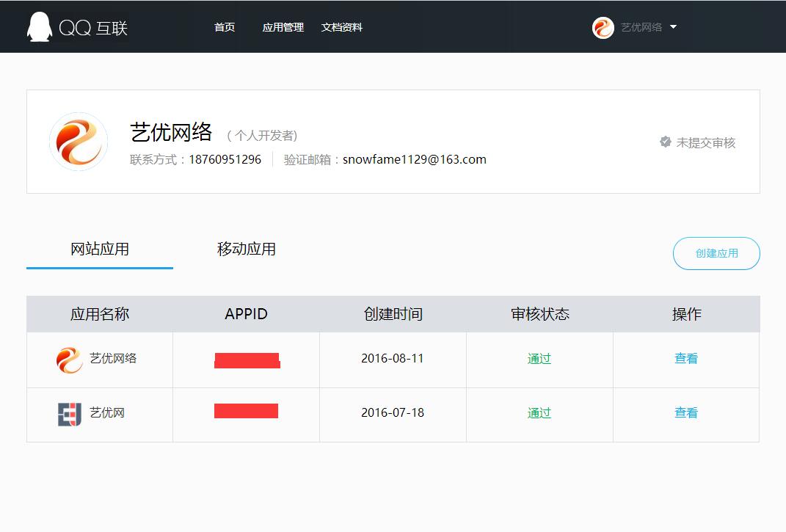
Task: Click the QQ penguin logo
Action: 39,26
